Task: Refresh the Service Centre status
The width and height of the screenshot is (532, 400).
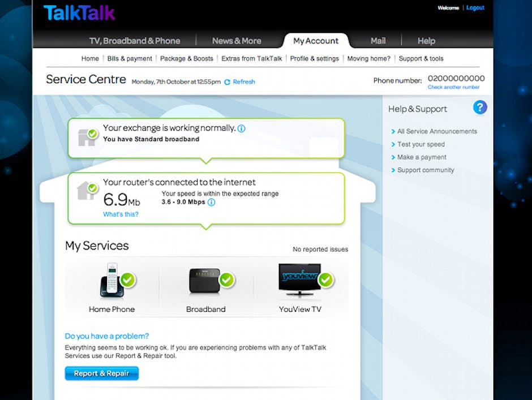Action: point(240,82)
